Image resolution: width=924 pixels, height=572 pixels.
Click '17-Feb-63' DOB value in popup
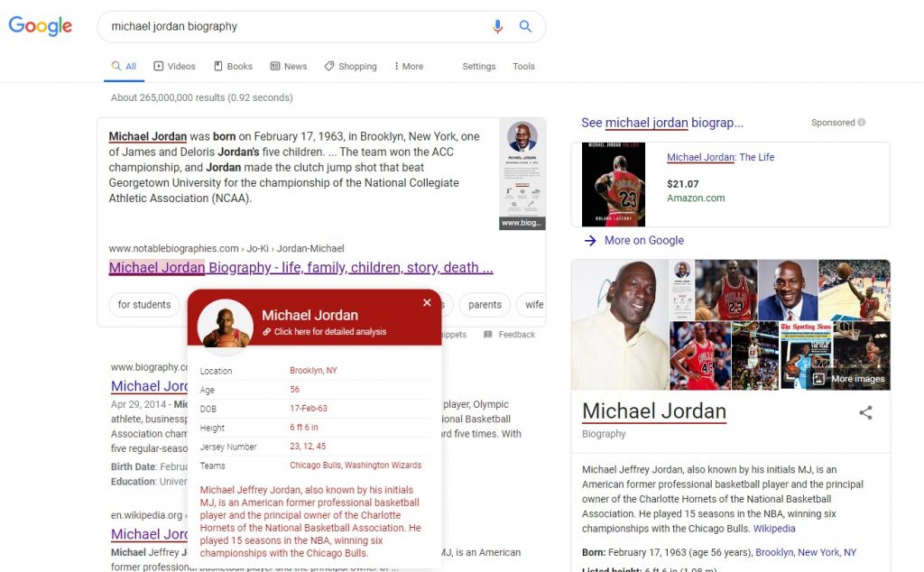[309, 408]
